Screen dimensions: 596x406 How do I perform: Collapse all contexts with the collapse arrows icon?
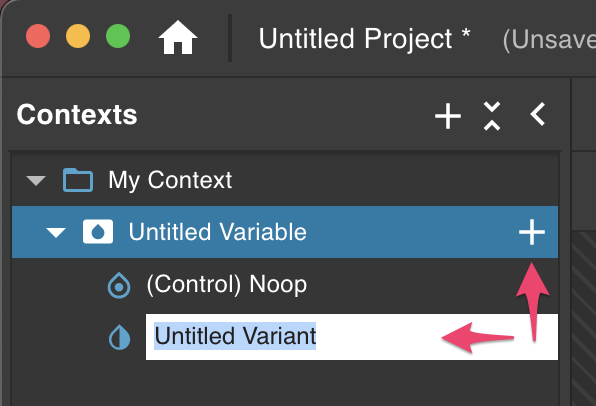click(x=492, y=116)
